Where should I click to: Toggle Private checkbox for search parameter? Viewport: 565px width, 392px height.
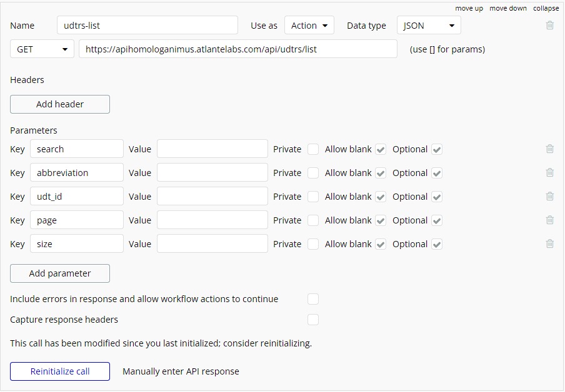point(312,149)
